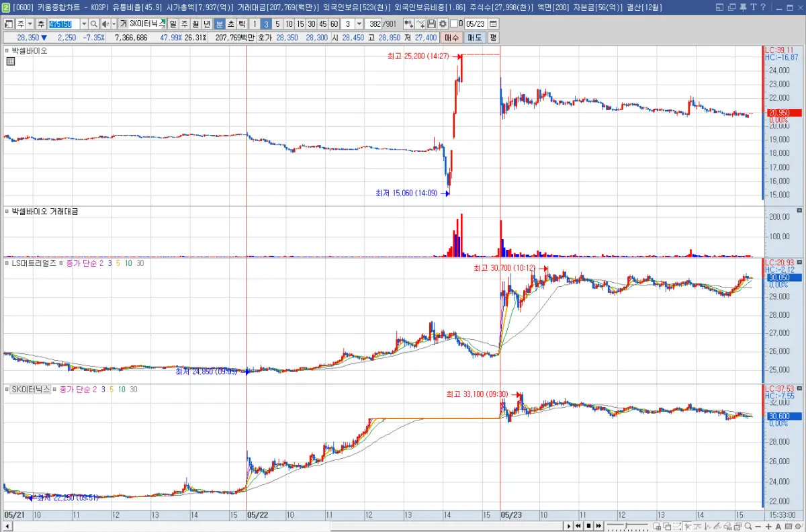Click the 10 minute interval button
The width and height of the screenshot is (806, 532).
click(289, 24)
